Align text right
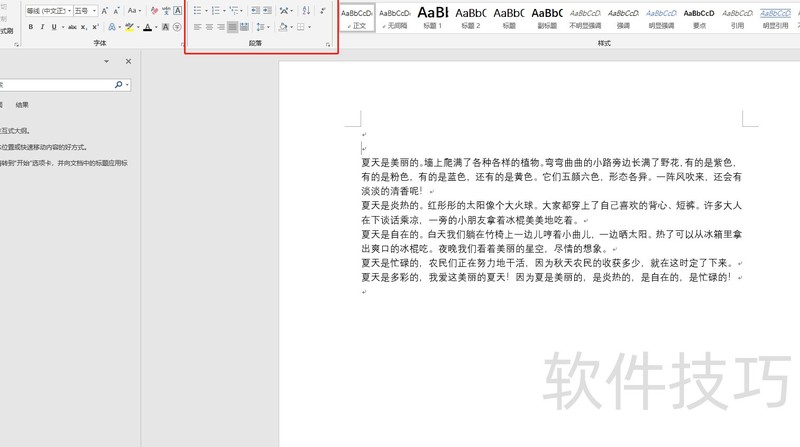Image resolution: width=800 pixels, height=447 pixels. point(221,27)
